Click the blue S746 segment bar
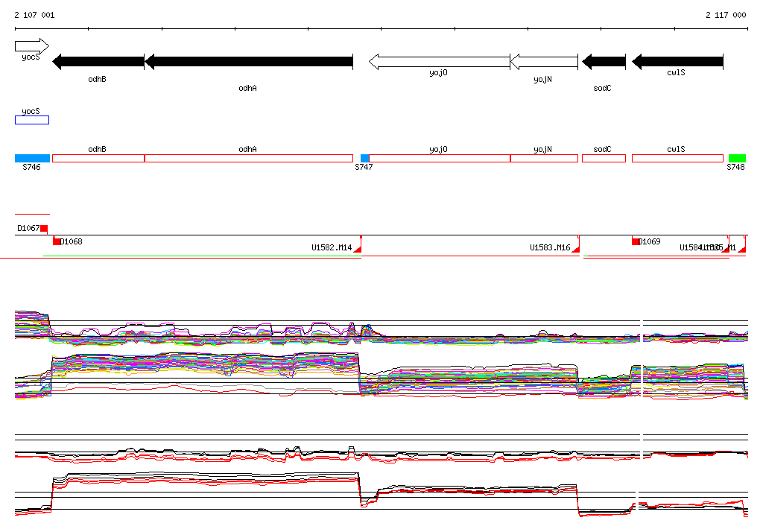 point(32,159)
